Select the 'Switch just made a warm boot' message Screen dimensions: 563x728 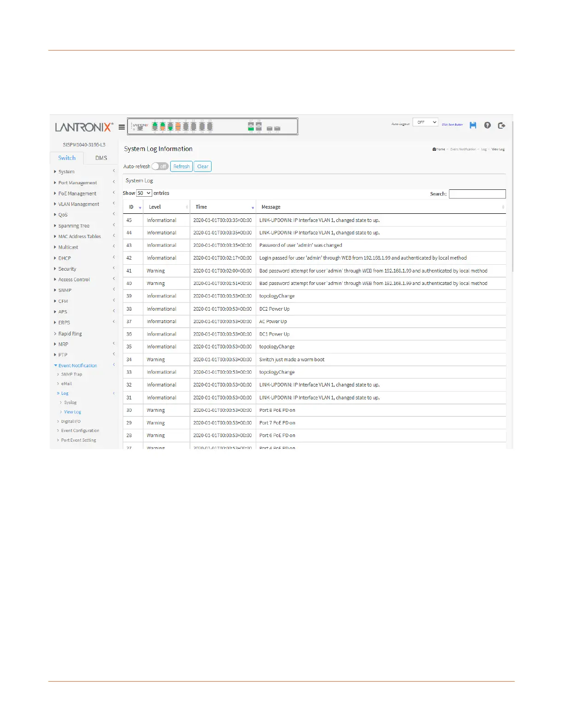[x=292, y=359]
